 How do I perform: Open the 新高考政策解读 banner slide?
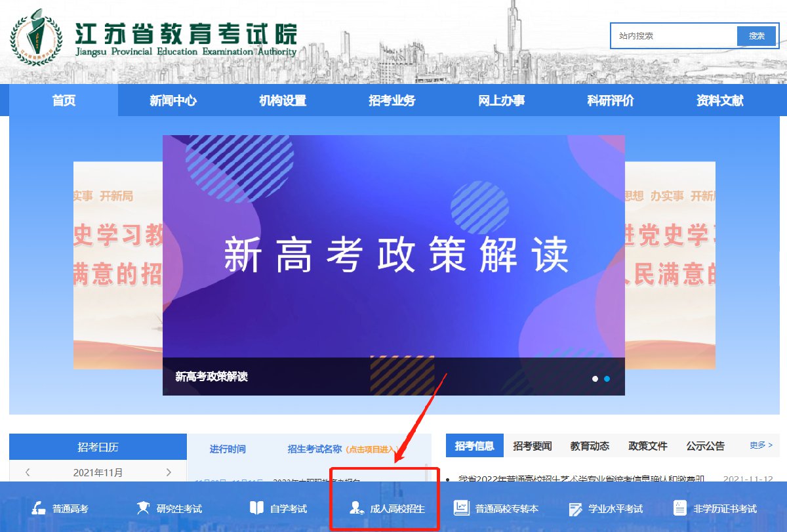click(x=393, y=256)
